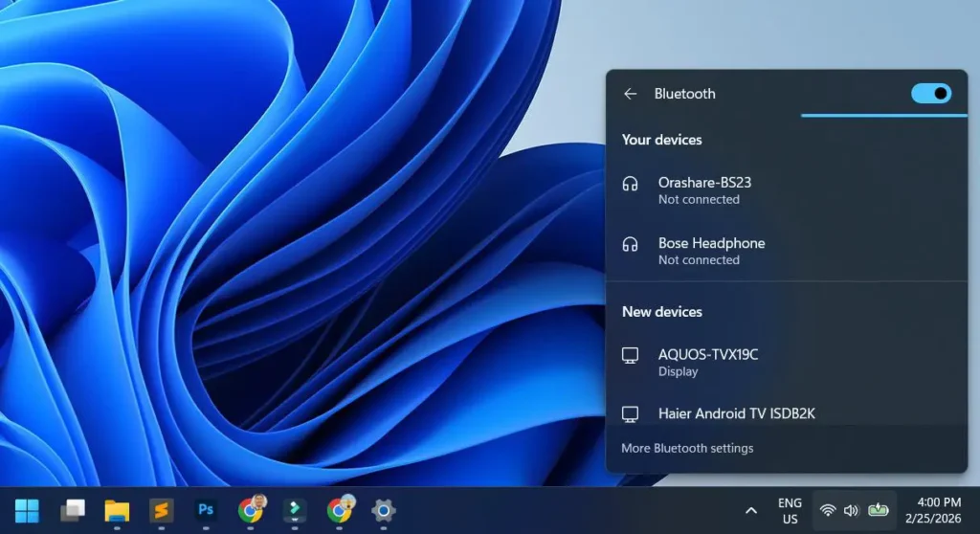Viewport: 980px width, 534px height.
Task: Click the display icon beside AQUOS-TVX19C
Action: (x=630, y=355)
